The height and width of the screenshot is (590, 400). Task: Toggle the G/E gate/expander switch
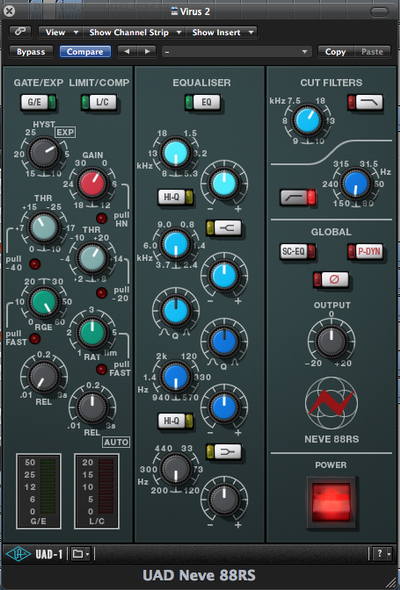tap(38, 102)
